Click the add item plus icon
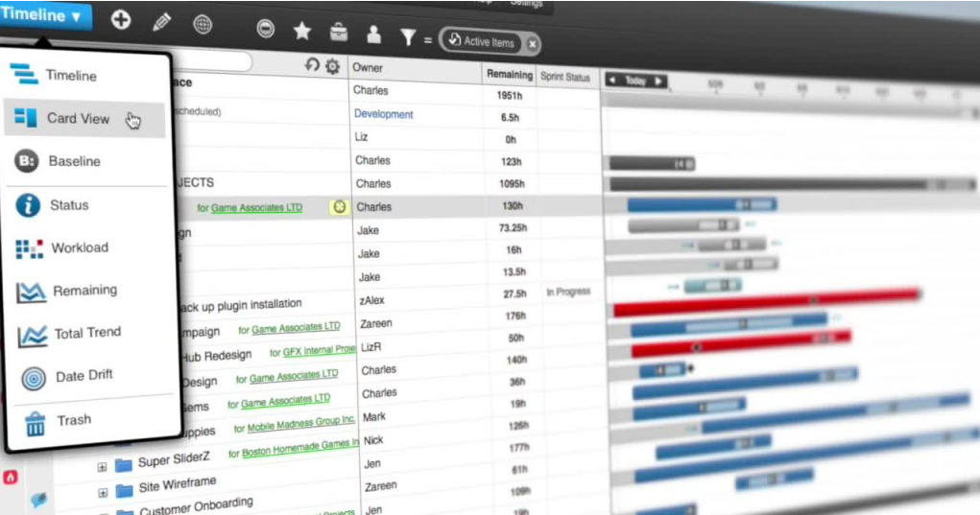 [121, 20]
